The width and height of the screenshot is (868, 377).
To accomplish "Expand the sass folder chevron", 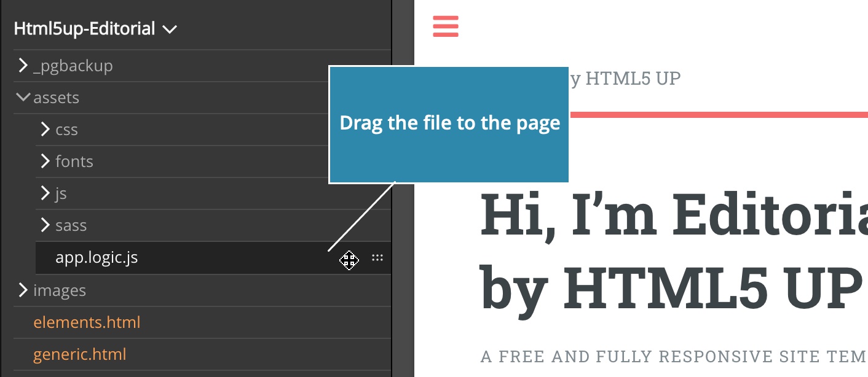I will point(45,225).
